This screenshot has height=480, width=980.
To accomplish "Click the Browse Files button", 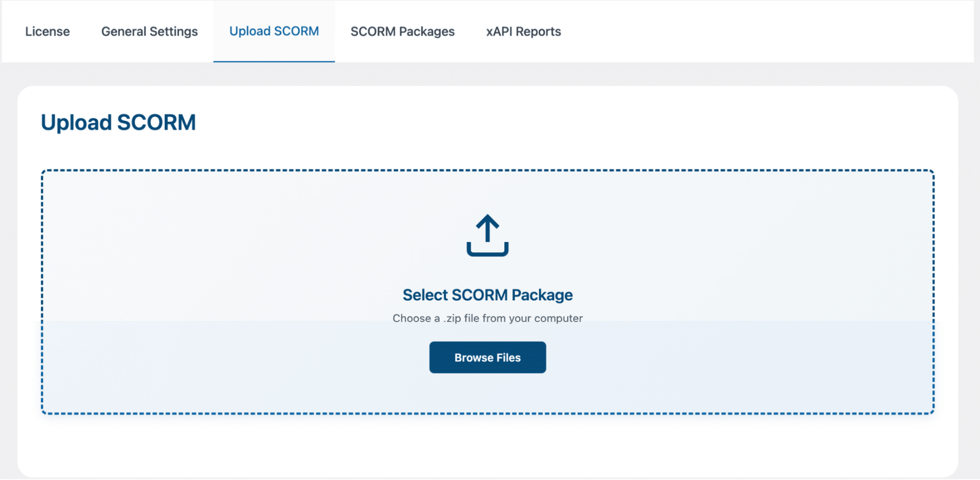I will pyautogui.click(x=488, y=357).
